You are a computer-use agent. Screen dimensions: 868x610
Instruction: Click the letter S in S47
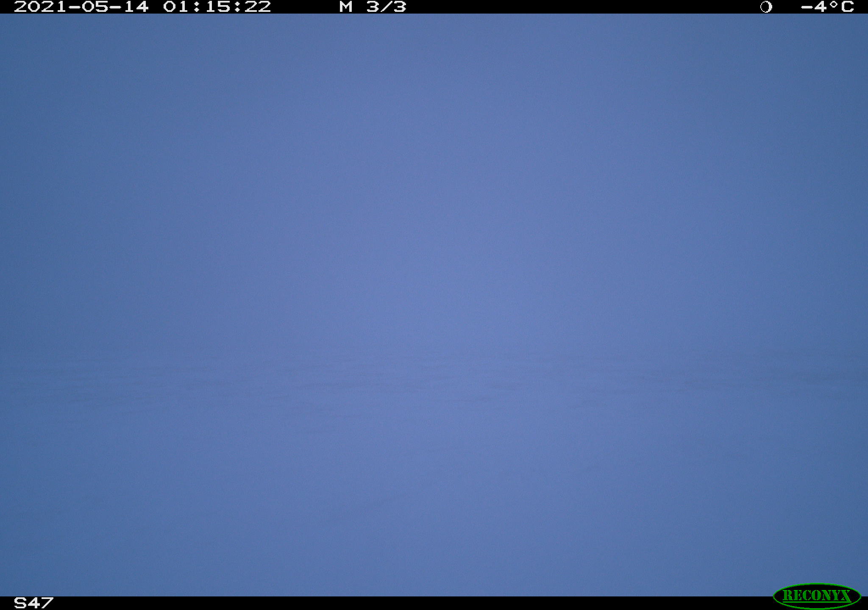[x=20, y=603]
